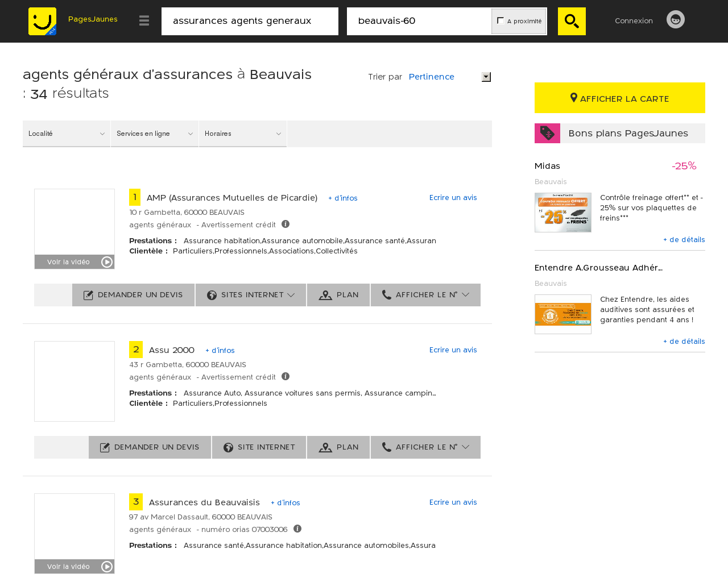
Task: Click info icon next to AMP Avertissement crédit
Action: point(286,224)
